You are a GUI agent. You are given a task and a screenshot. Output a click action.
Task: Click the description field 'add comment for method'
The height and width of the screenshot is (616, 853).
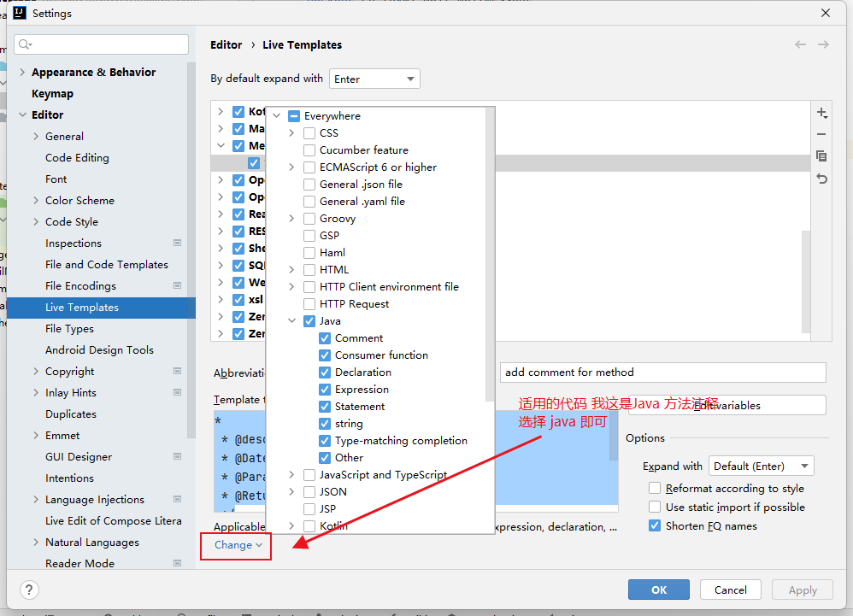coord(662,373)
